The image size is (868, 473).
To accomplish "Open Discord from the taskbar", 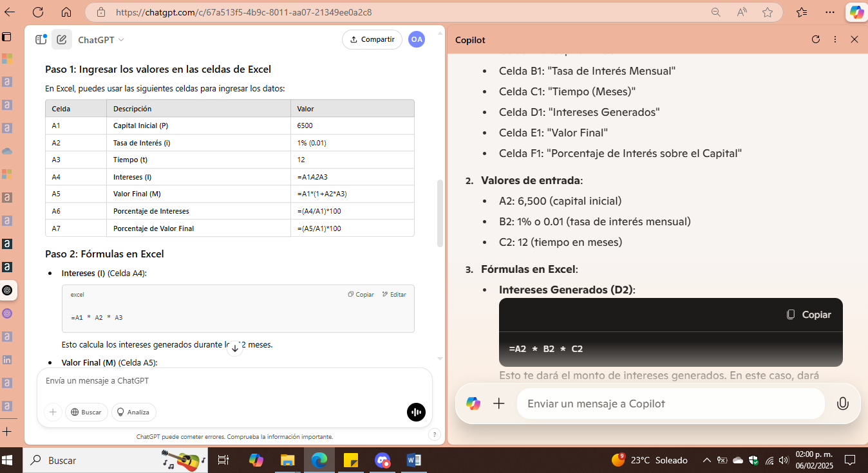I will (382, 460).
